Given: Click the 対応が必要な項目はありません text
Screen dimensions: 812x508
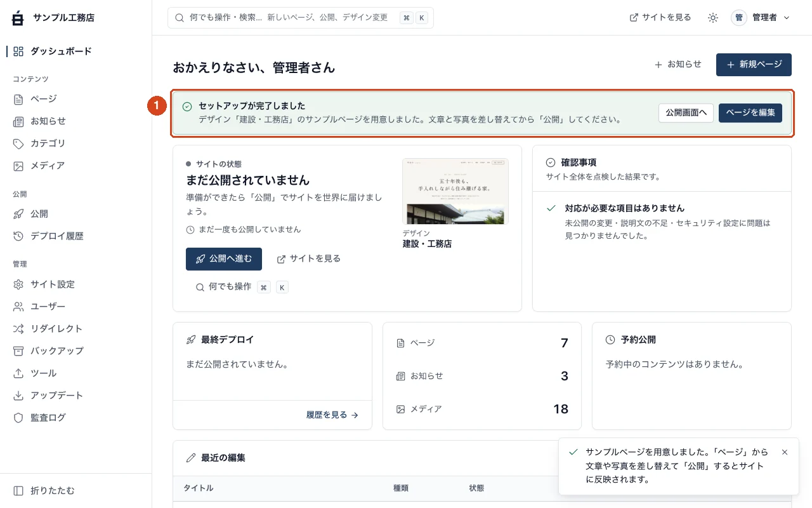Looking at the screenshot, I should coord(625,208).
